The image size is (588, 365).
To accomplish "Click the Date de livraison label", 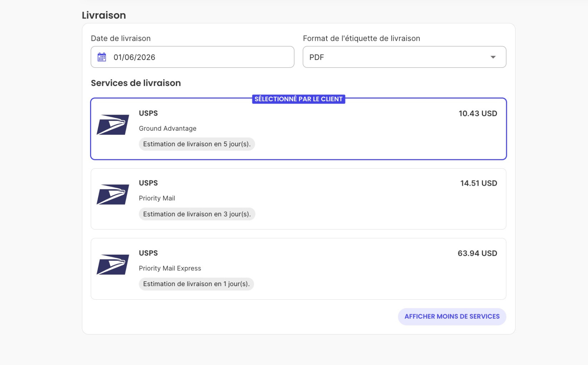I will (121, 38).
